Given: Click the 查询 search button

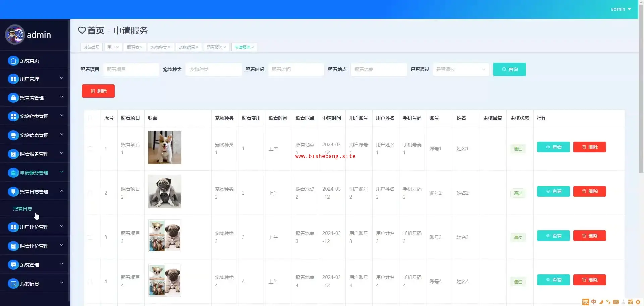Looking at the screenshot, I should pyautogui.click(x=509, y=69).
